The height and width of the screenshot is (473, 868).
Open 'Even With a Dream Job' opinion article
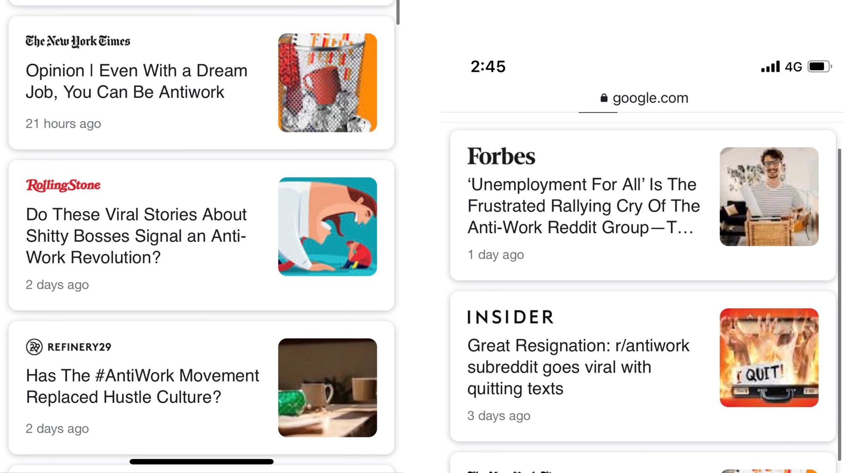(137, 81)
